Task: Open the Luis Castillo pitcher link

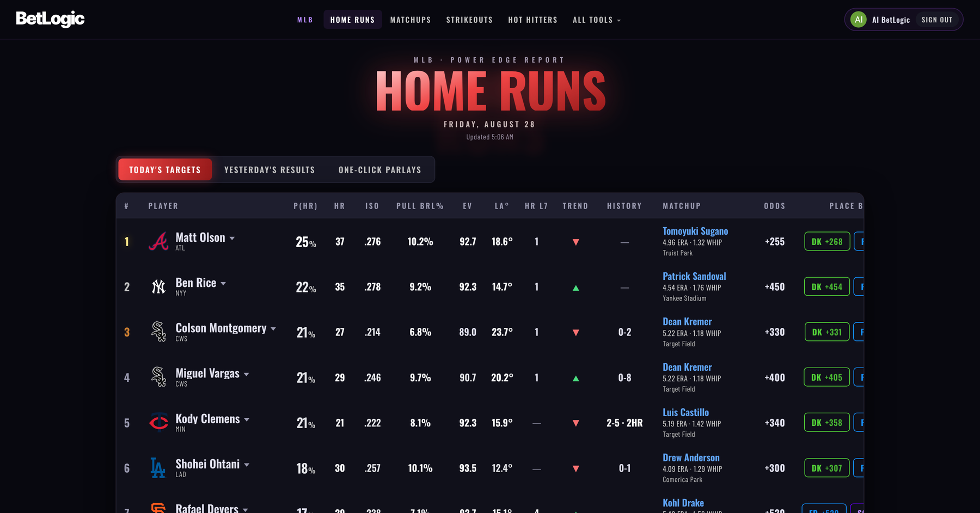Action: pyautogui.click(x=685, y=412)
